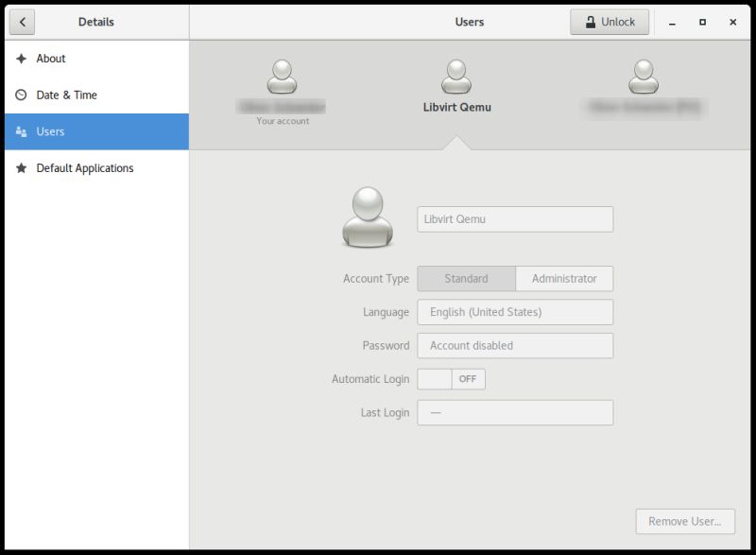Viewport: 756px width, 555px height.
Task: Open the Last Login details field
Action: (515, 412)
